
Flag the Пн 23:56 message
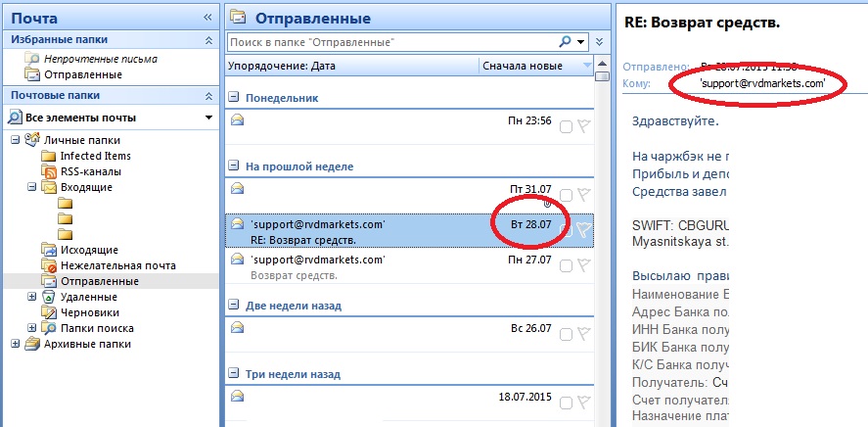pos(583,126)
